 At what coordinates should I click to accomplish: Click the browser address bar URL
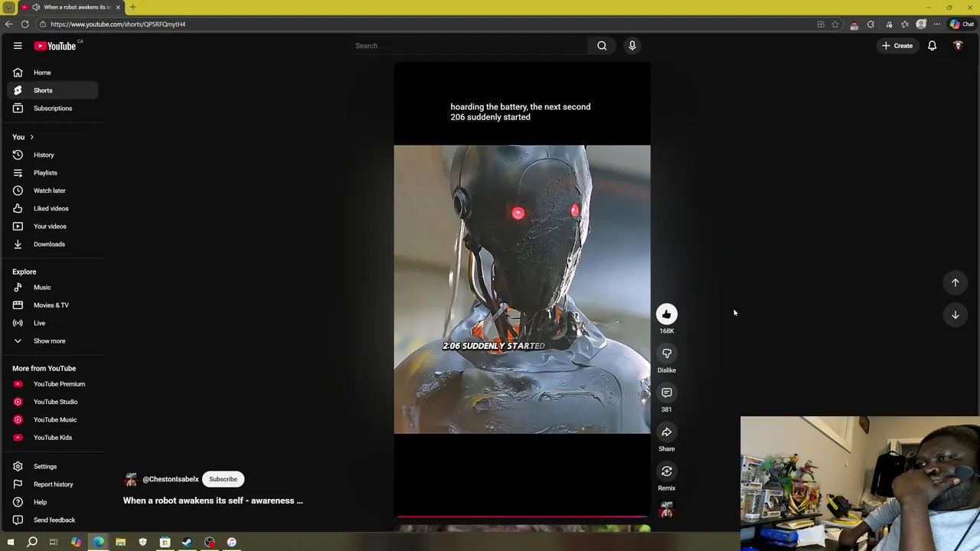tap(118, 24)
